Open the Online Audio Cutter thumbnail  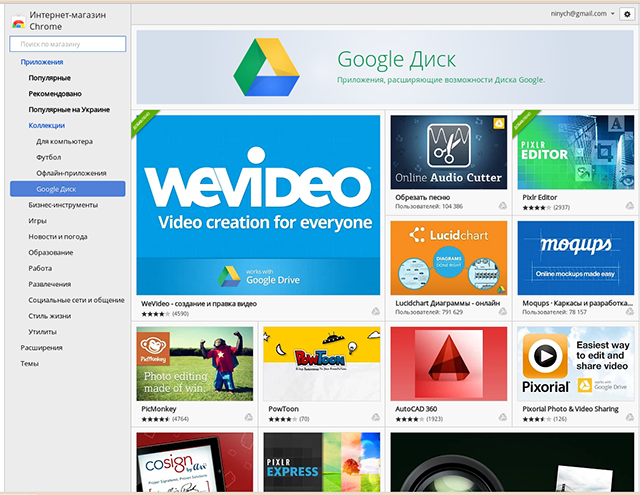[449, 152]
